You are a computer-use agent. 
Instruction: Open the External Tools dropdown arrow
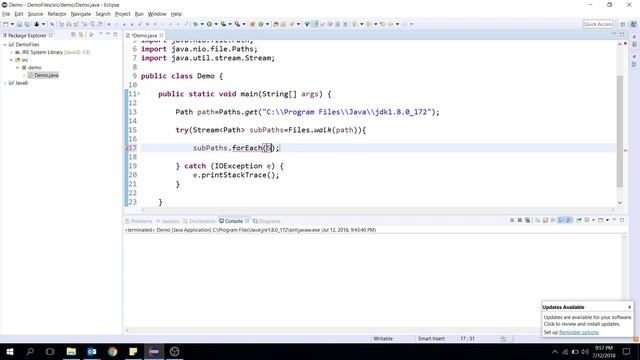244,24
